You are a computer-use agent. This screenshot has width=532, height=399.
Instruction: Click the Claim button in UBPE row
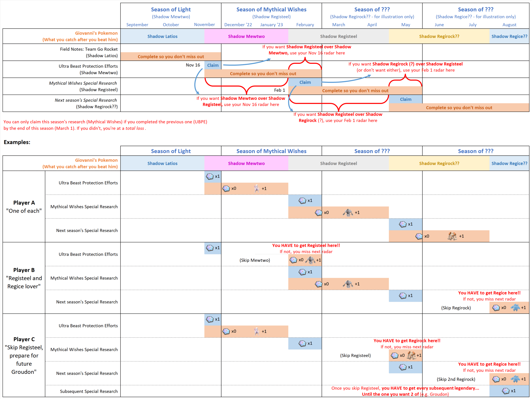[x=214, y=66]
